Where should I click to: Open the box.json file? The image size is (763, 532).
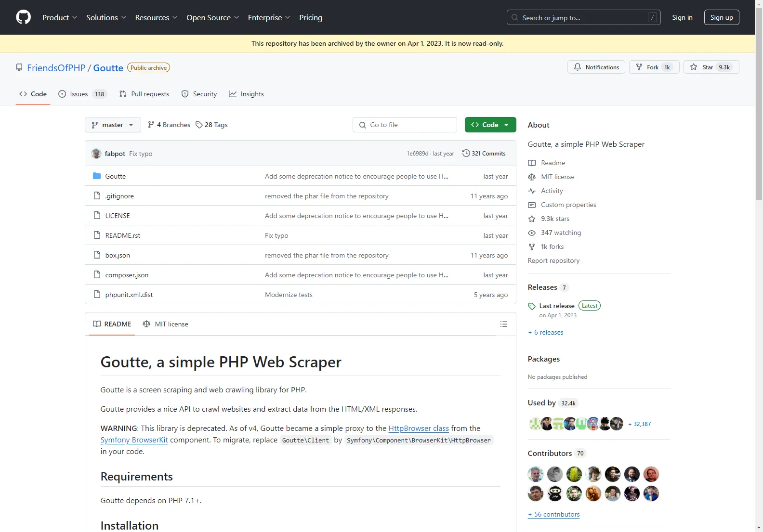118,255
